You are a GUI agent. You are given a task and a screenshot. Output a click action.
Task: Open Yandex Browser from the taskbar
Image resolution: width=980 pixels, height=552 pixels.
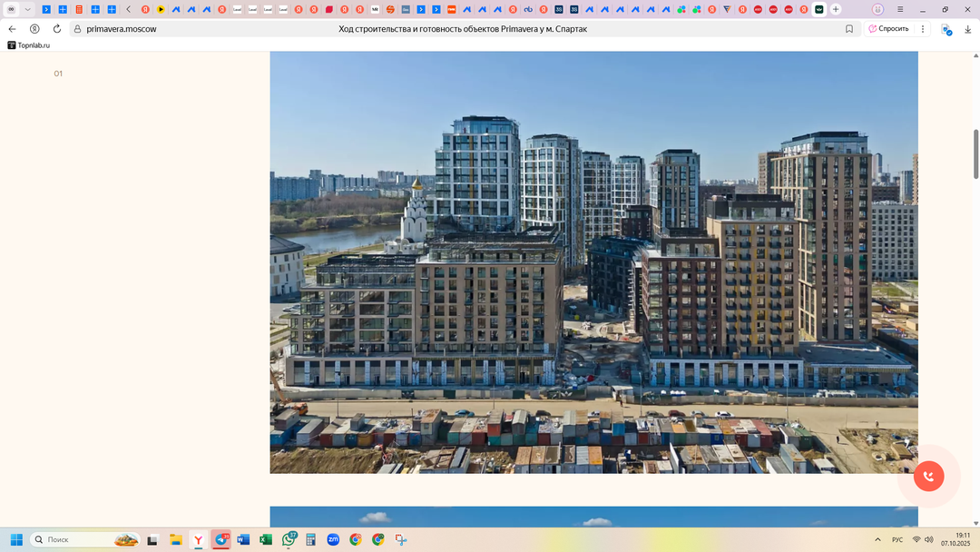click(198, 539)
